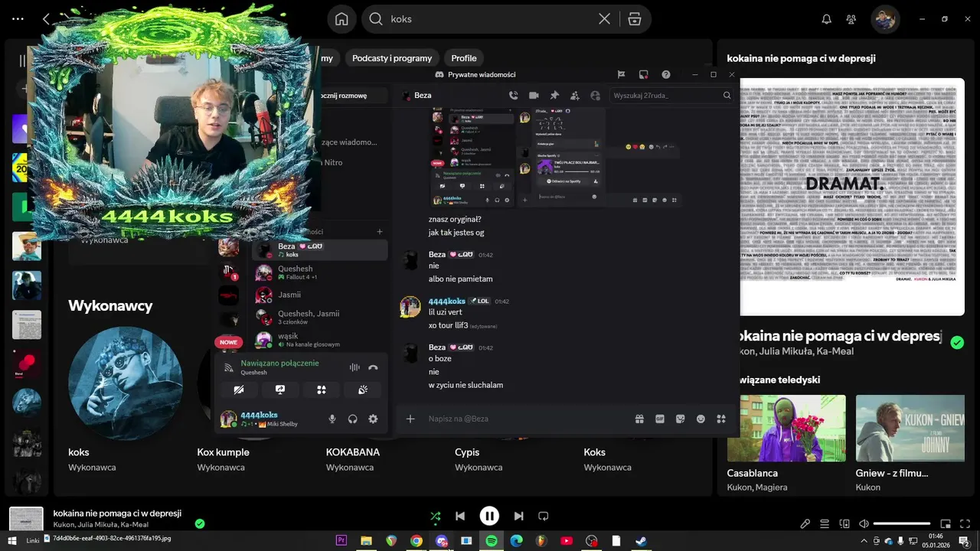The width and height of the screenshot is (980, 551).
Task: Start a Discord voice call with Beza
Action: coord(513,96)
